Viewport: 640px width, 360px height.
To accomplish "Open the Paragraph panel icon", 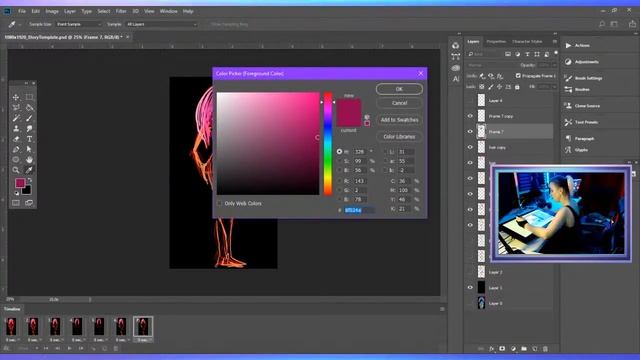I will 568,138.
